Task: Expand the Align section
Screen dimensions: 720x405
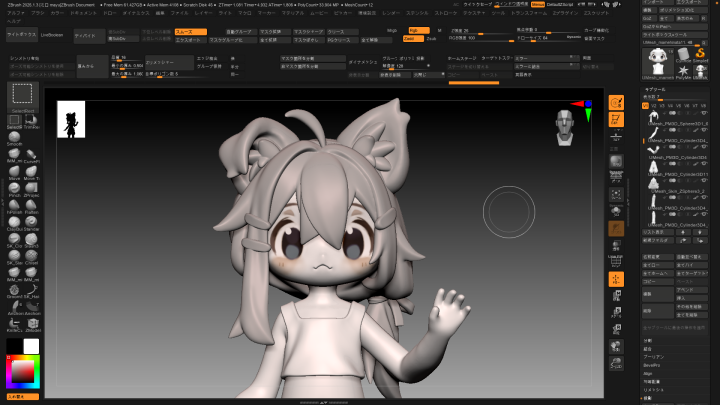Action: pos(648,374)
